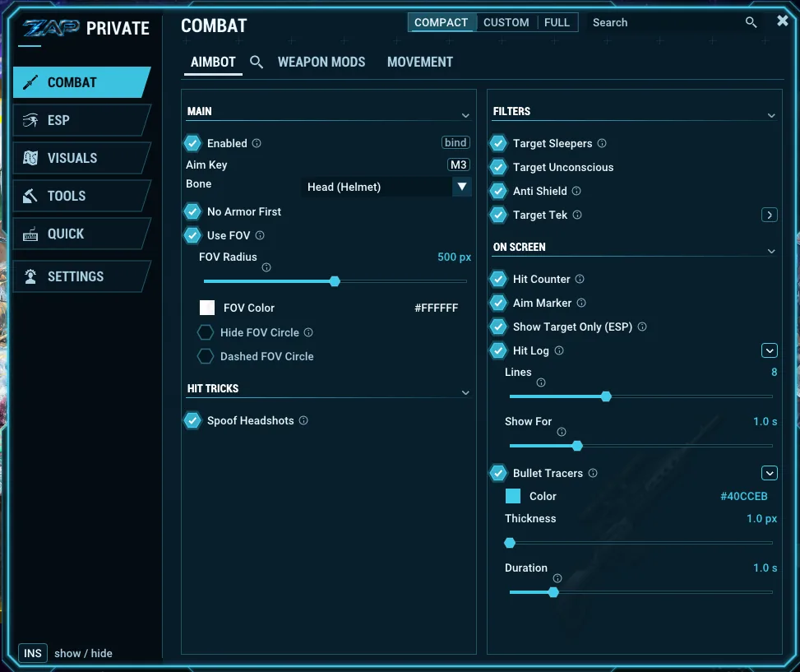Show info for Bullet Tracers
Viewport: 800px width, 672px height.
click(x=593, y=473)
